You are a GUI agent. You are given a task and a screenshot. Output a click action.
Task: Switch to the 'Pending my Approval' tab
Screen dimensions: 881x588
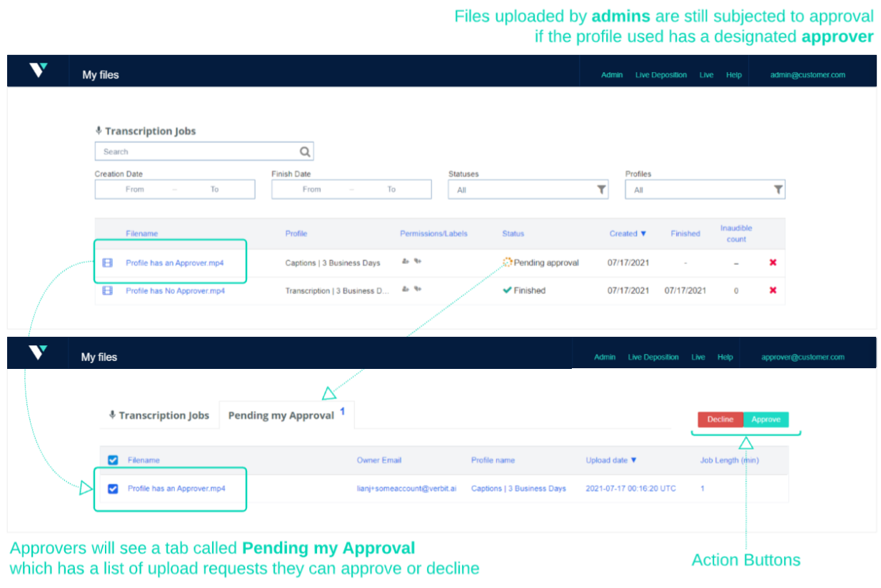[x=281, y=415]
